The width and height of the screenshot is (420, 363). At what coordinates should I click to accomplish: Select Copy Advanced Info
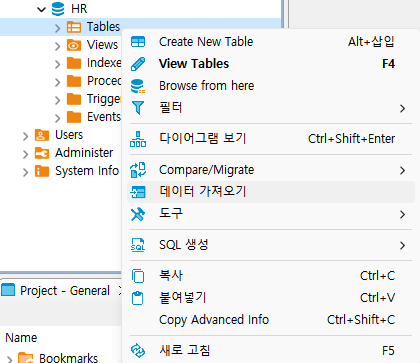[x=271, y=320]
